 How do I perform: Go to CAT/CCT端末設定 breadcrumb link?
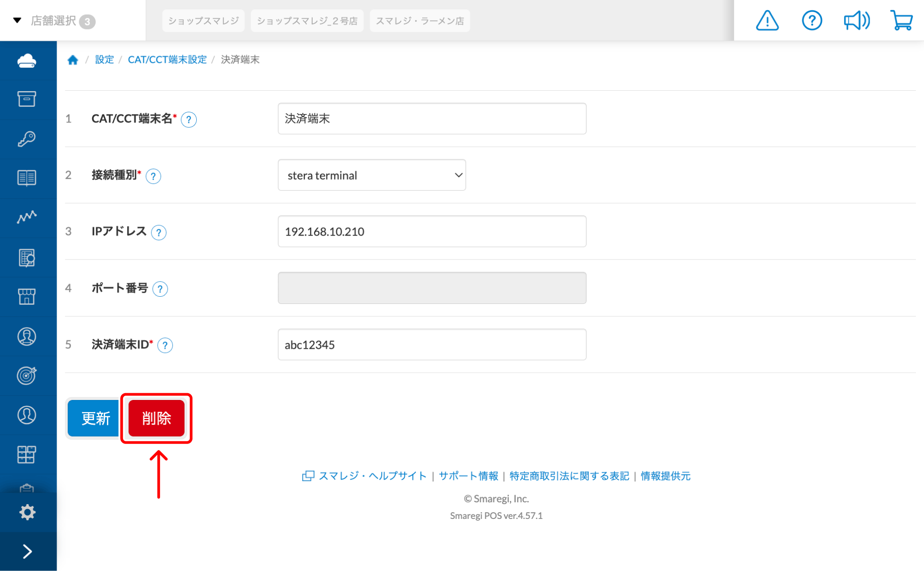(167, 60)
